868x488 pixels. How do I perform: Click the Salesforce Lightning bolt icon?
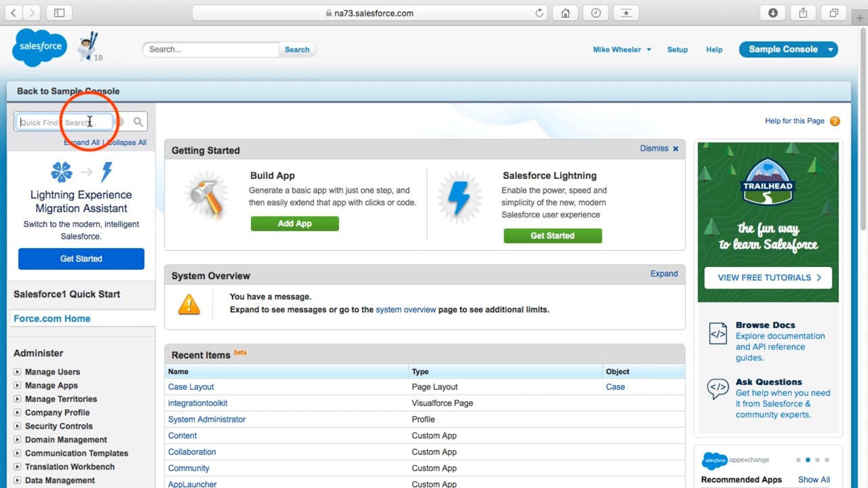tap(460, 198)
